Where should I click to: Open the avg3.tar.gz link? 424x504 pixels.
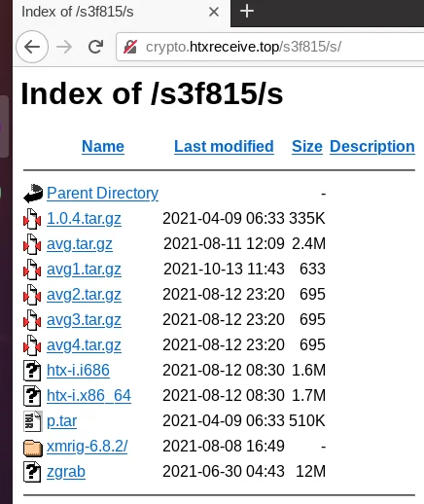point(84,320)
